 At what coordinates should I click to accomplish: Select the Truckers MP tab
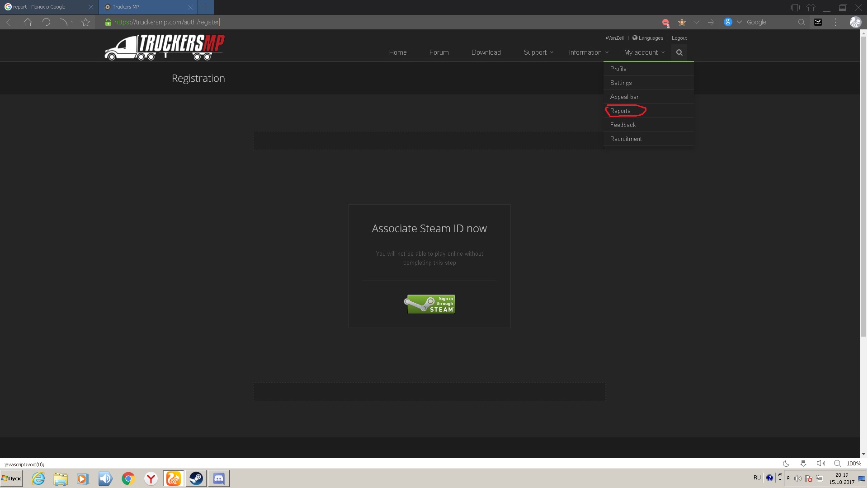click(x=148, y=7)
